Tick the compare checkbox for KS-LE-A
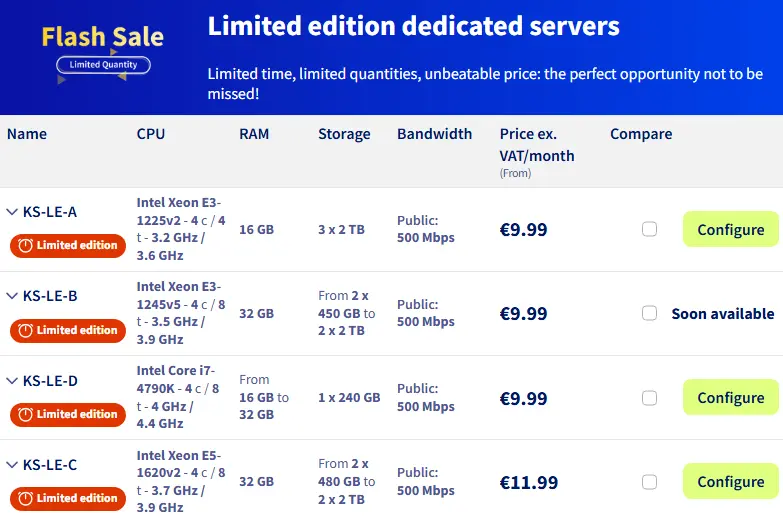This screenshot has height=519, width=783. [x=649, y=229]
